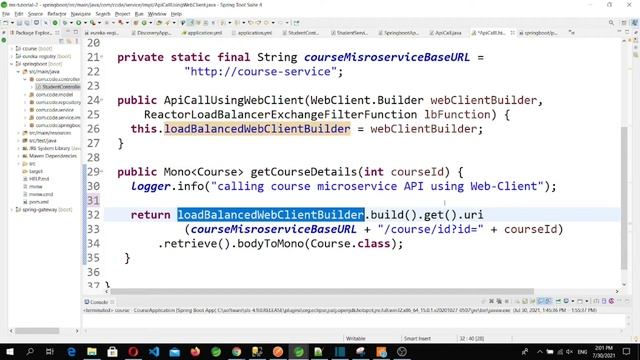Open Chrome from taskbar

pyautogui.click(x=236, y=351)
